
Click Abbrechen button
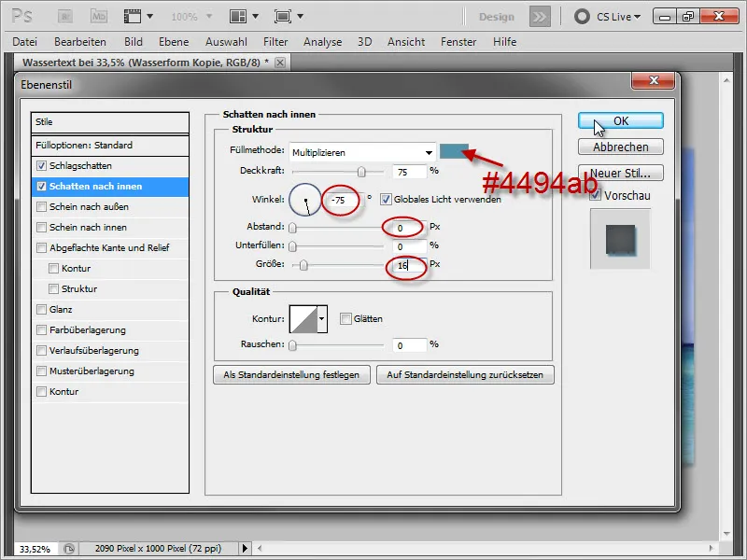coord(620,147)
